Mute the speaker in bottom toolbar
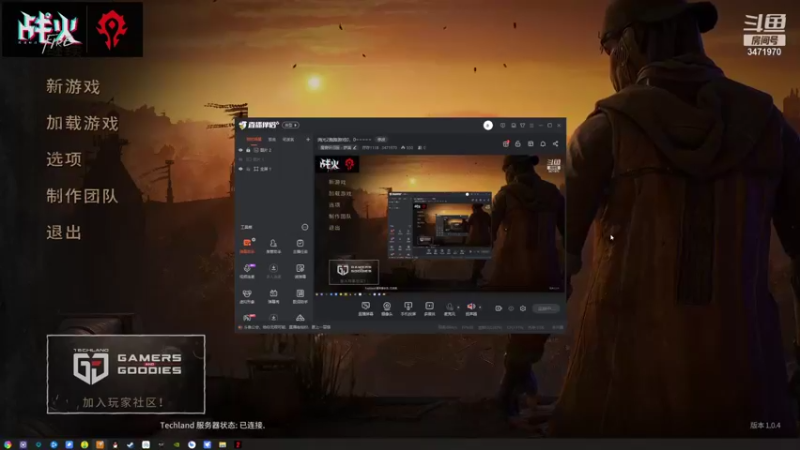 point(471,308)
